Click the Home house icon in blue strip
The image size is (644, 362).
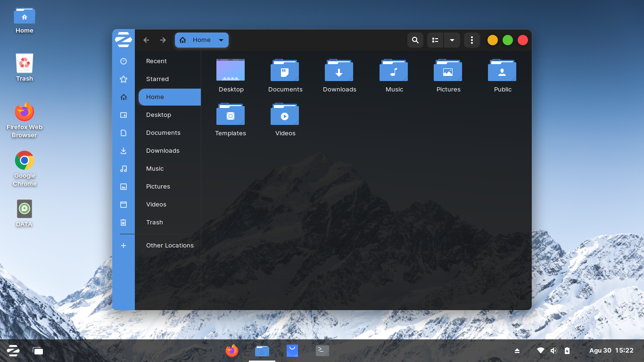coord(124,97)
